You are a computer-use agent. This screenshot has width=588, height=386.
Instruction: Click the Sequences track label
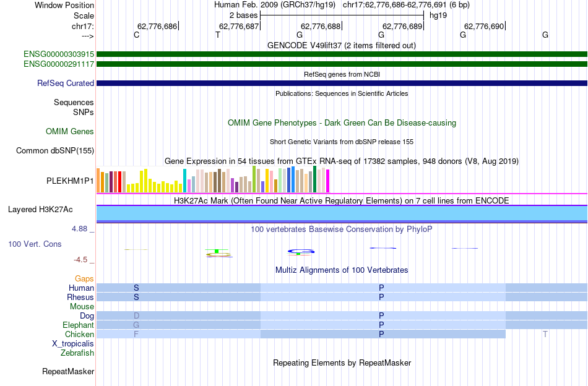[74, 102]
